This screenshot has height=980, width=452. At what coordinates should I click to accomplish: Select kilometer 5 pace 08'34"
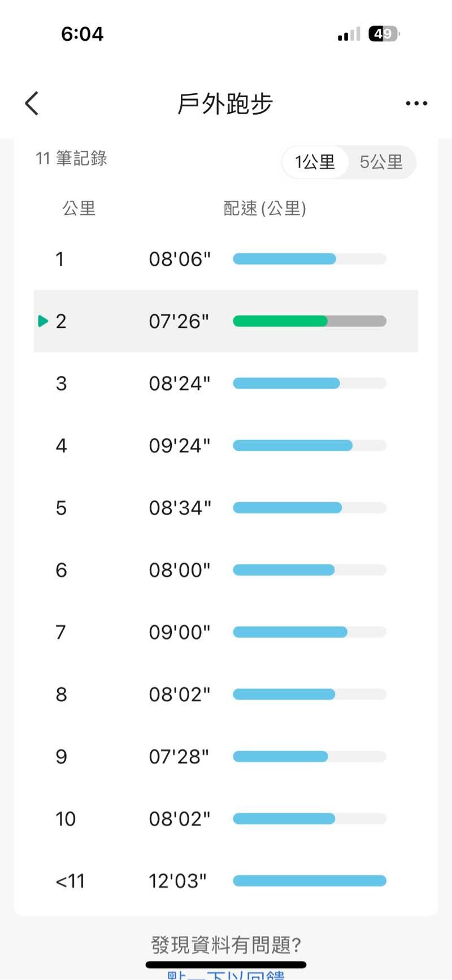[180, 508]
